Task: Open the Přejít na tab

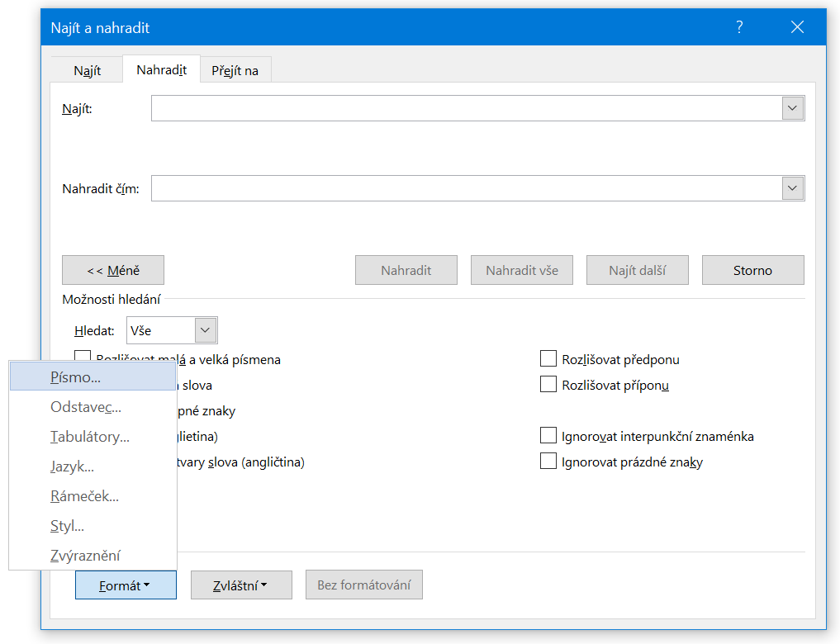Action: click(x=235, y=70)
